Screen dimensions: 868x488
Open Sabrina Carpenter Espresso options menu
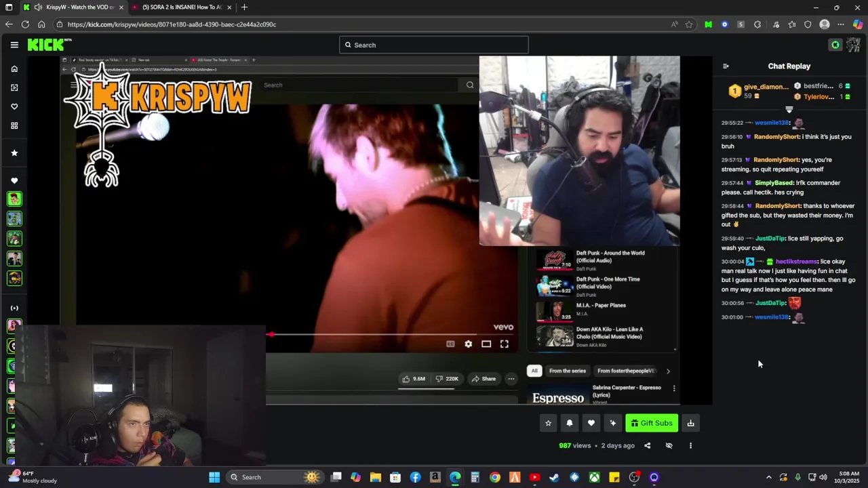674,388
